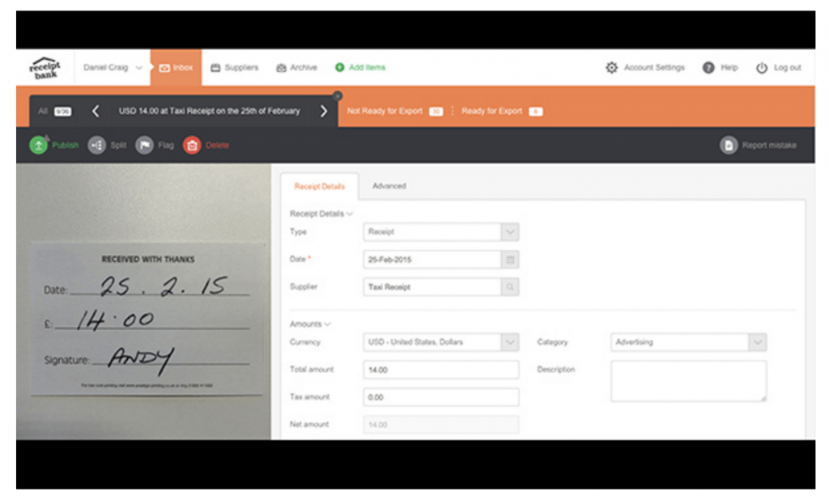The height and width of the screenshot is (504, 829).
Task: Open the Category dropdown
Action: click(x=688, y=342)
